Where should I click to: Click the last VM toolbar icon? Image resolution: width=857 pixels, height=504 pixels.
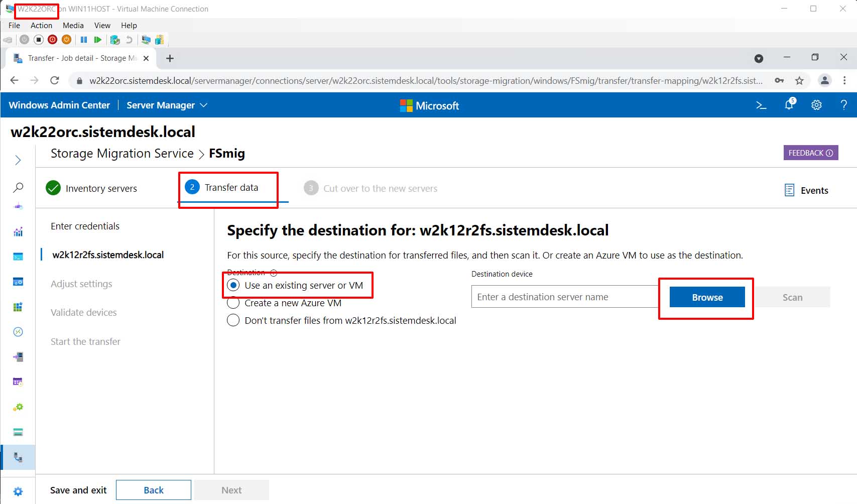pos(160,40)
